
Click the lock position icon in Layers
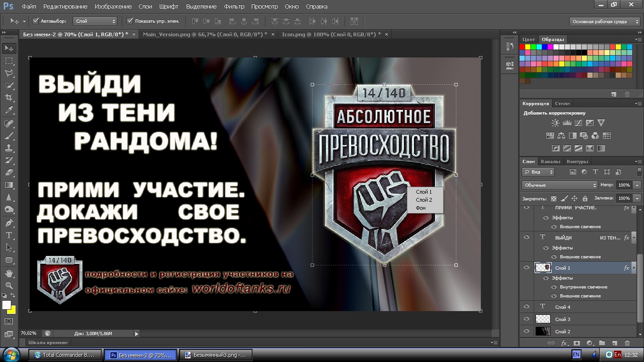tap(574, 198)
